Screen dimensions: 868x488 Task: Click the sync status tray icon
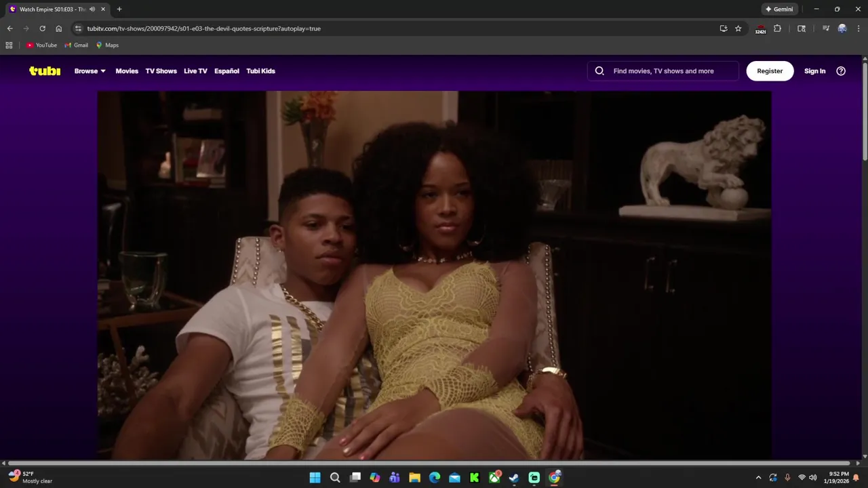773,478
